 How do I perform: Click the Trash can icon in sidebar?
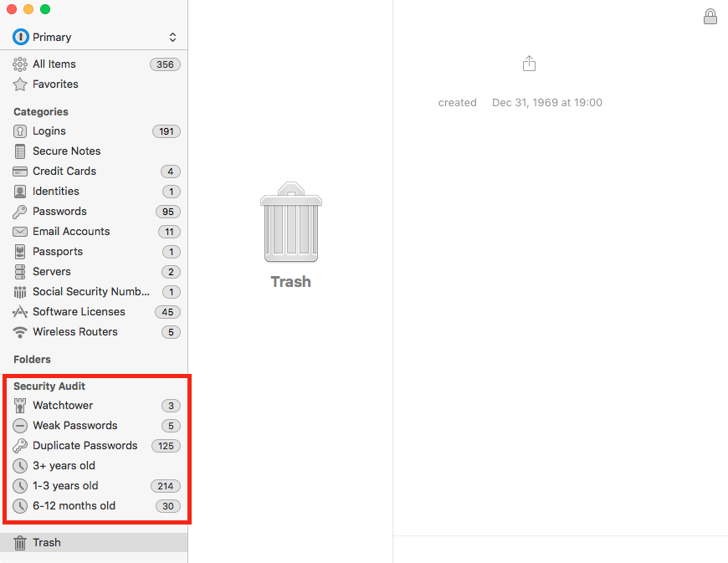point(20,543)
